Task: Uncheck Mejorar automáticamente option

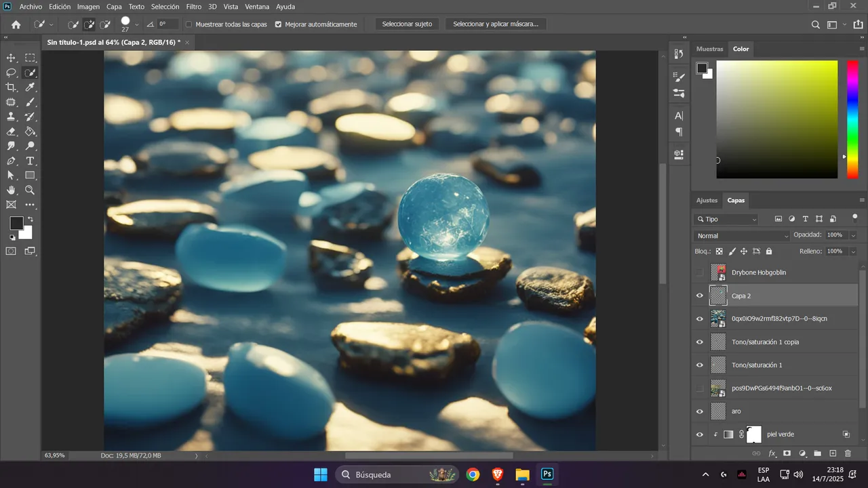Action: [278, 24]
